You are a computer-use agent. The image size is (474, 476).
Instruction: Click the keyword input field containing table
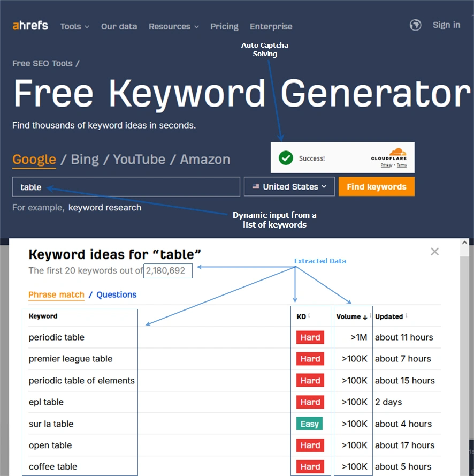click(x=126, y=186)
